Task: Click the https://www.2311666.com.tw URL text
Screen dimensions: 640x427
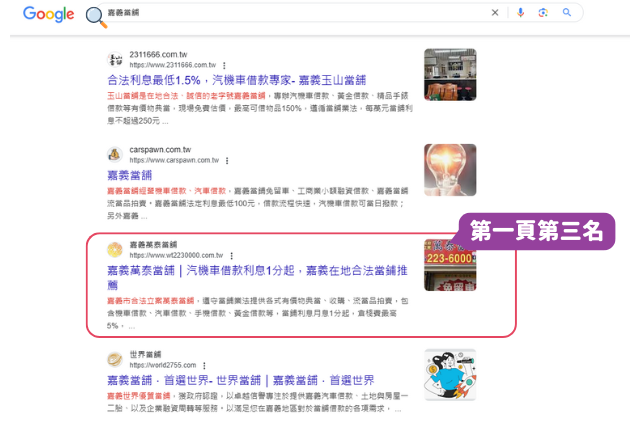Action: click(x=173, y=65)
